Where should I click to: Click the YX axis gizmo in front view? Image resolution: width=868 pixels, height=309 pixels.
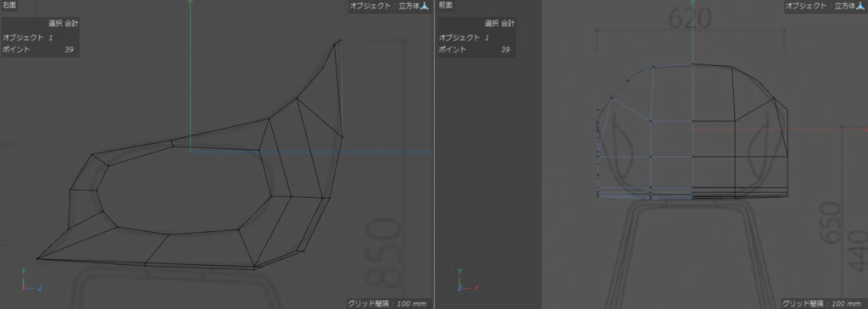468,279
